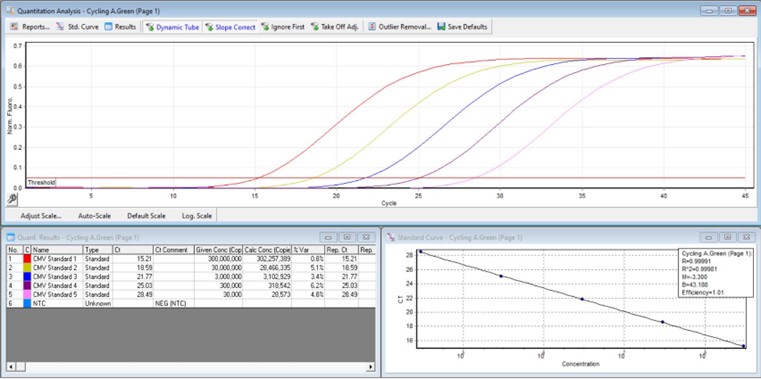The image size is (761, 379).
Task: Click blue swatch for CMV Standard 3
Action: [28, 277]
